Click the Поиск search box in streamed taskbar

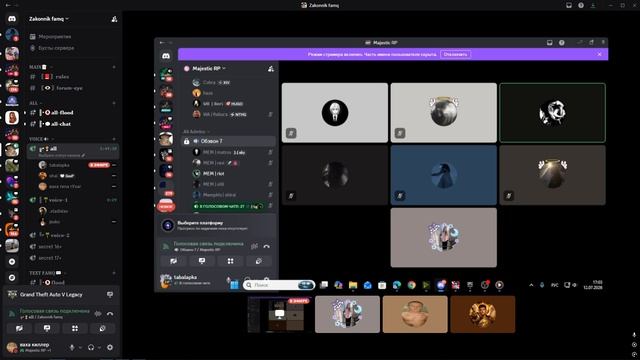279,285
